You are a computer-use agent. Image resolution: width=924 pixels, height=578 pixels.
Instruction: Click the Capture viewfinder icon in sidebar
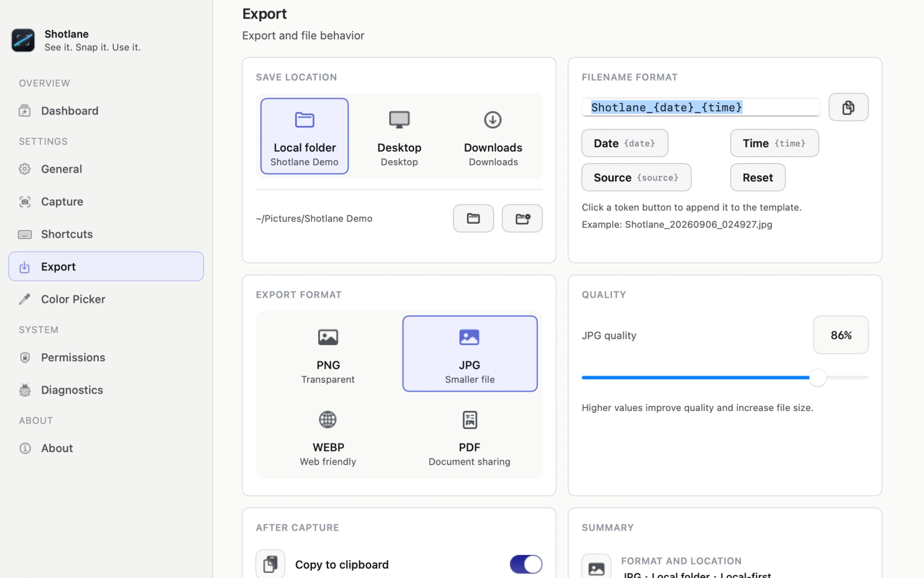(x=25, y=202)
